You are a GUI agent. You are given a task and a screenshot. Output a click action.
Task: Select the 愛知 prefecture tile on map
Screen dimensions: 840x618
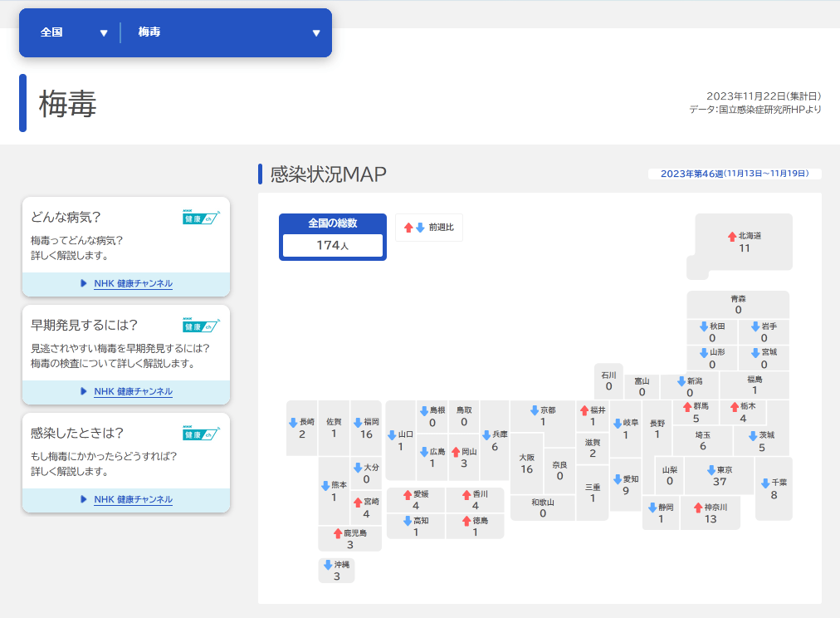pos(625,484)
